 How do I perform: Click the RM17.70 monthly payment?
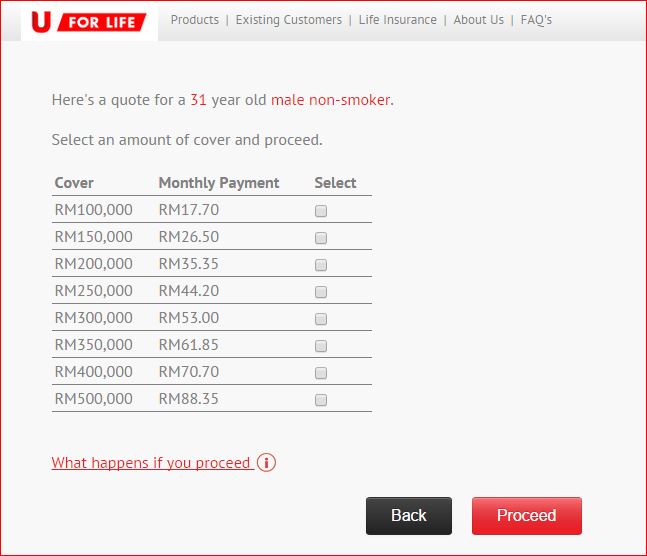pyautogui.click(x=189, y=210)
